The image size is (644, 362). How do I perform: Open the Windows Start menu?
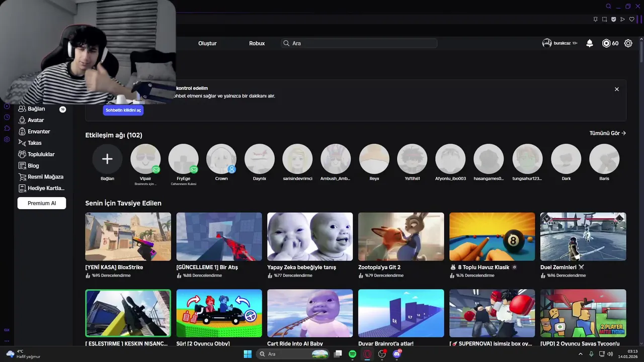248,354
